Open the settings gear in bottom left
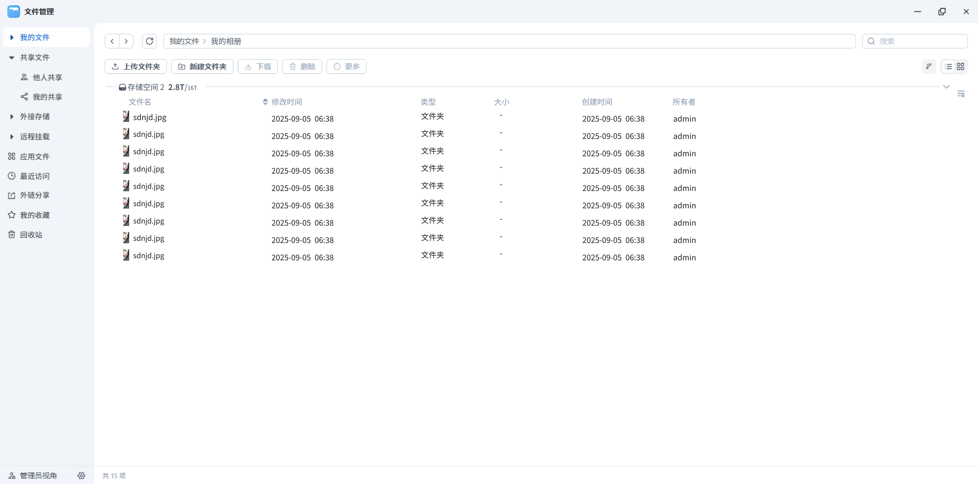This screenshot has height=484, width=980. [x=81, y=475]
